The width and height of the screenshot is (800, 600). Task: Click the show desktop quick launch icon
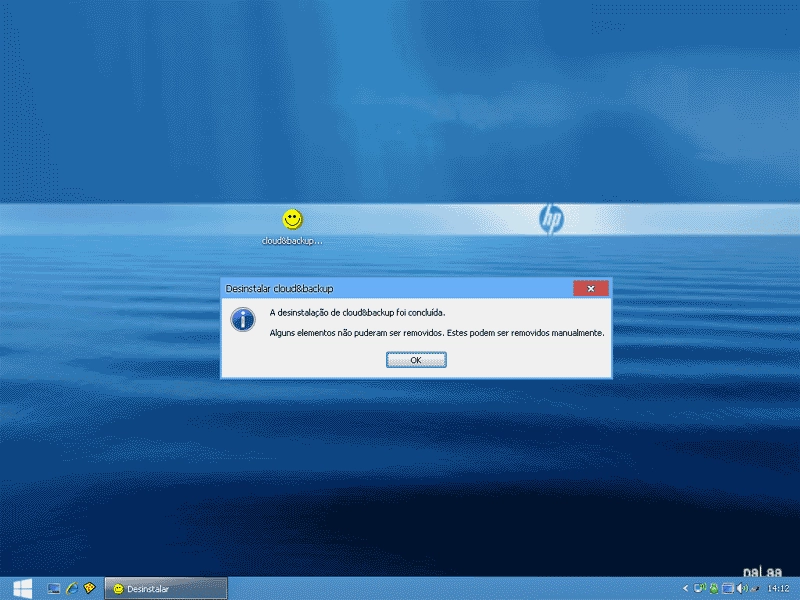point(54,589)
